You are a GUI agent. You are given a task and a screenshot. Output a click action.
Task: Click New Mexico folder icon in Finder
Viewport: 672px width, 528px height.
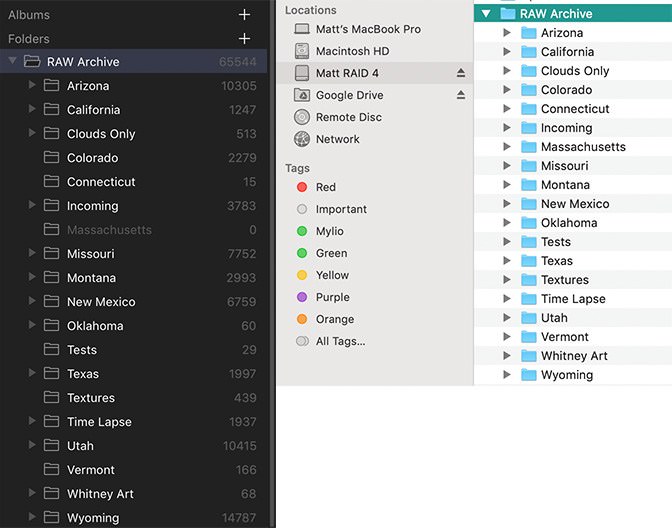coord(529,204)
